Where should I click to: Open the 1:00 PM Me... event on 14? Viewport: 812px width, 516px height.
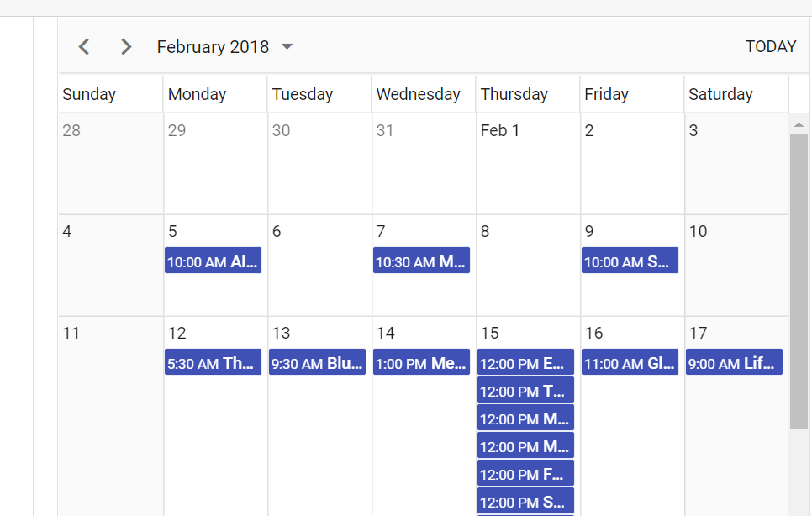tap(421, 361)
